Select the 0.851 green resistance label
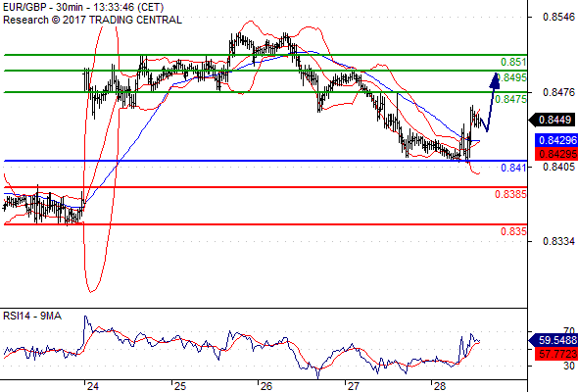578x392 pixels. [x=513, y=62]
